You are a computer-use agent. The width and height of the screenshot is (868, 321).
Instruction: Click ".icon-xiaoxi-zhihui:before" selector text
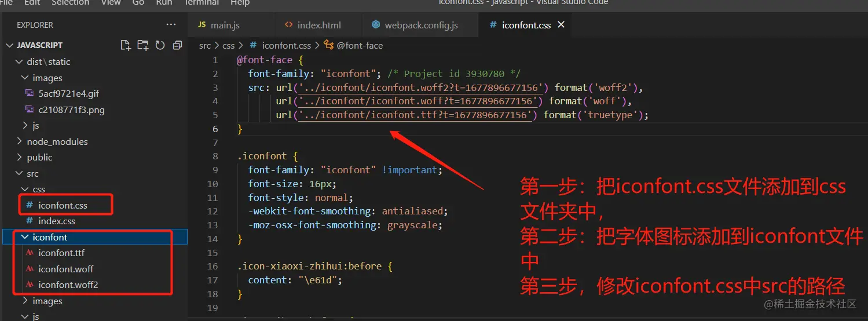point(309,266)
